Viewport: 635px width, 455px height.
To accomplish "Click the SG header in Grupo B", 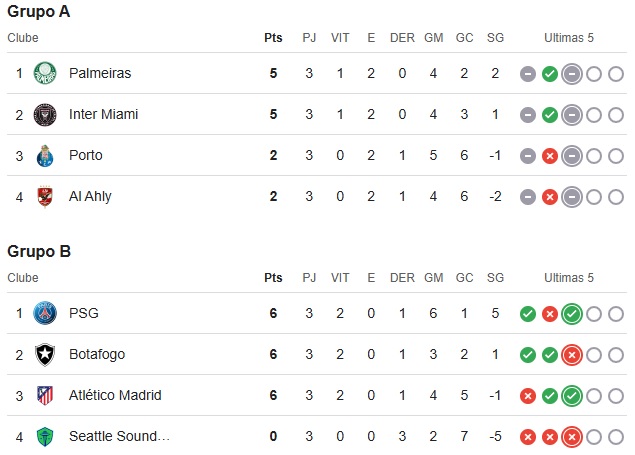I will (x=495, y=277).
